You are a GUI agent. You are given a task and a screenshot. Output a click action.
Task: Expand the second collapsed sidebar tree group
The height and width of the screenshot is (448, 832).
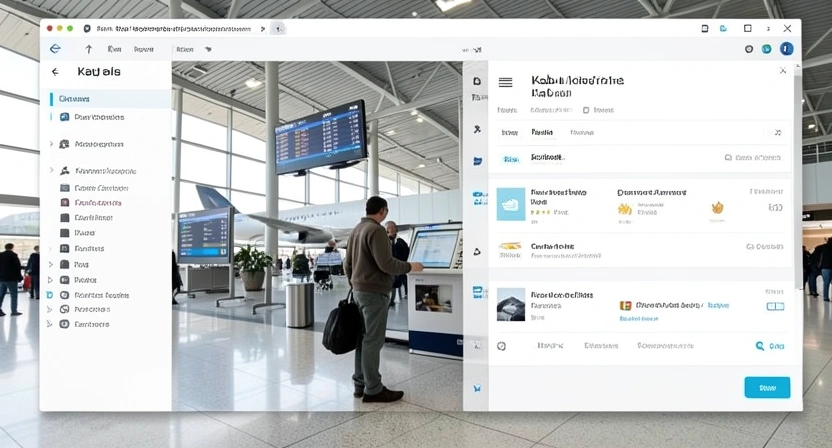click(x=51, y=171)
